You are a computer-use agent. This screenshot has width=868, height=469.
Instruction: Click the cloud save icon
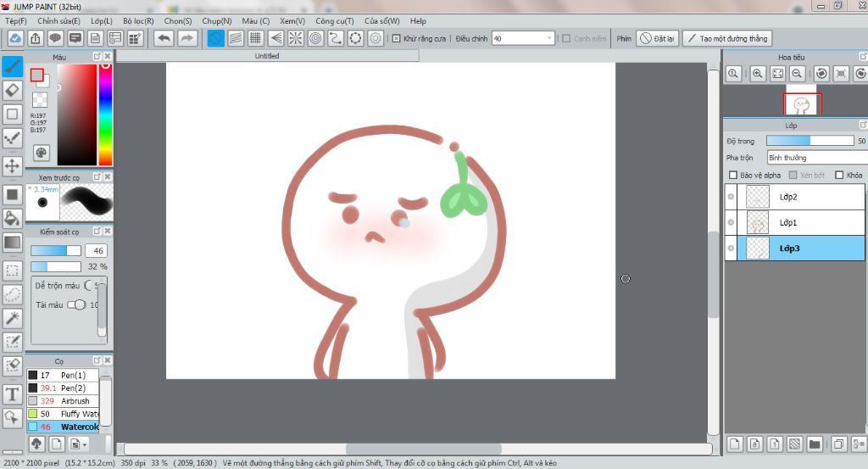(15, 38)
